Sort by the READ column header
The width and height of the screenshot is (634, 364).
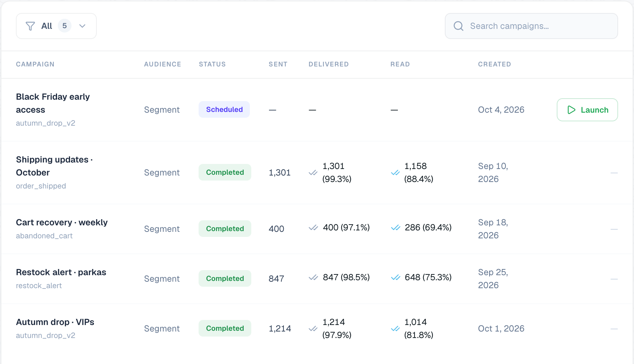(x=400, y=64)
